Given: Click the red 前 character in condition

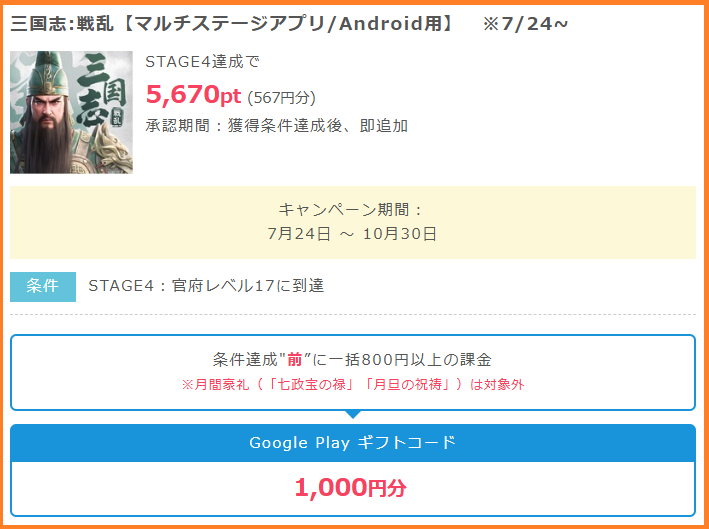Looking at the screenshot, I should pos(295,360).
